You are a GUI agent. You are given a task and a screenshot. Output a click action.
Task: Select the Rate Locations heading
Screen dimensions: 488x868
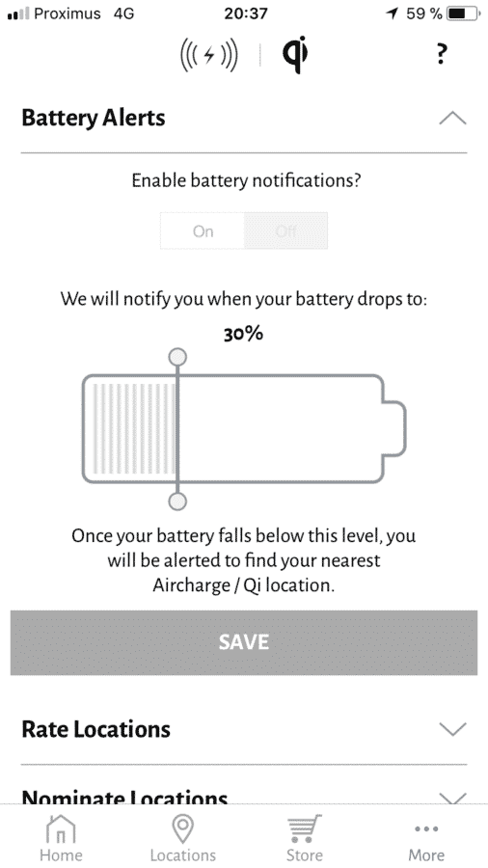(x=95, y=729)
